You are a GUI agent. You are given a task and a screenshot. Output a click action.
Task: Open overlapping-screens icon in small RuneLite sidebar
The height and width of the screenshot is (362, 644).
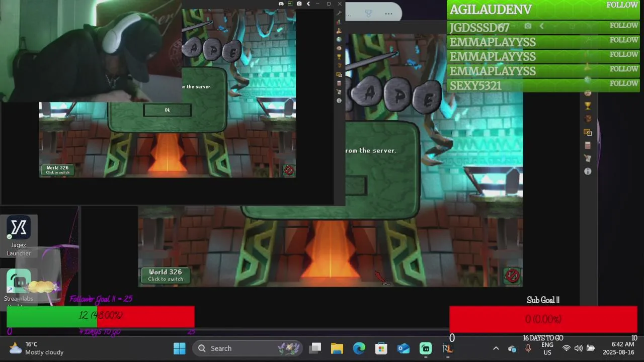339,74
